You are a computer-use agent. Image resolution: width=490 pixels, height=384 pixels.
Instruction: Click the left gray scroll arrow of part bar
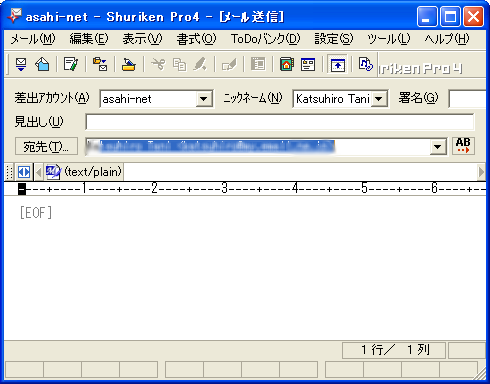coord(39,172)
